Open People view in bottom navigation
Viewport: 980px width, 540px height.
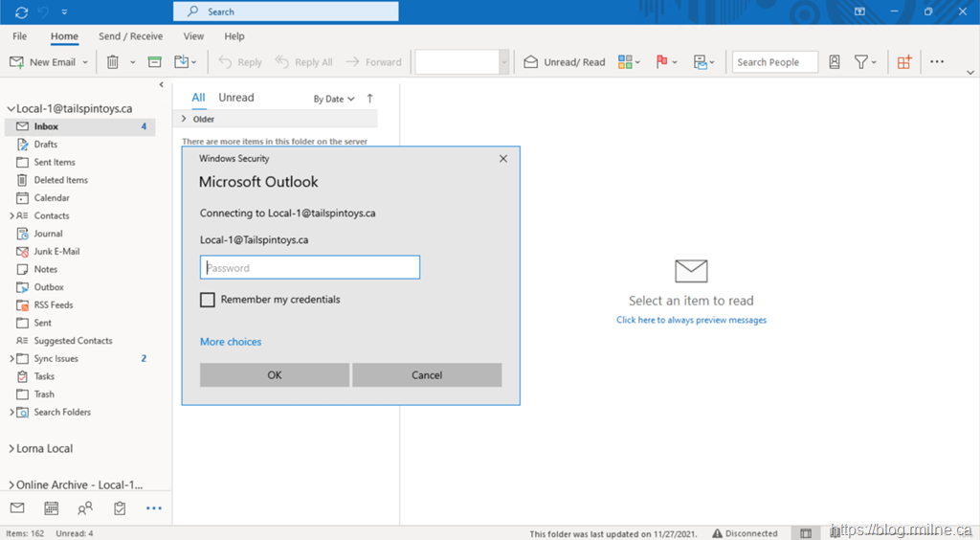[x=85, y=508]
